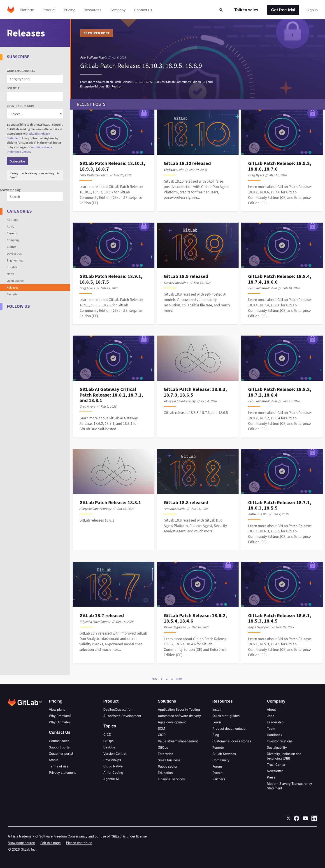This screenshot has width=325, height=868.
Task: Open AI Gateway Critical Patch Release post
Action: (x=111, y=395)
